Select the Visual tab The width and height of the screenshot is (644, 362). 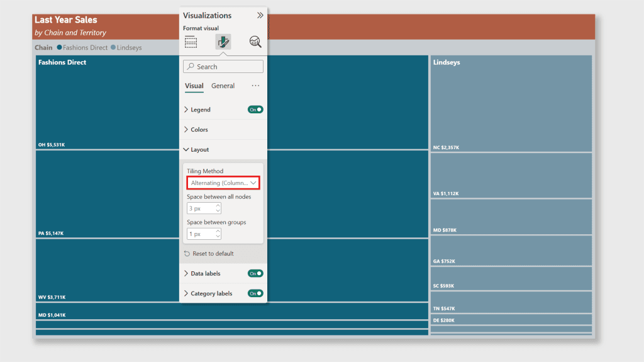(194, 86)
